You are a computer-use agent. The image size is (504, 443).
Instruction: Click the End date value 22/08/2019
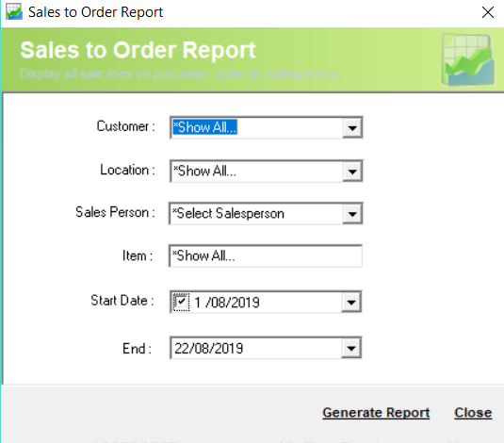pos(209,349)
